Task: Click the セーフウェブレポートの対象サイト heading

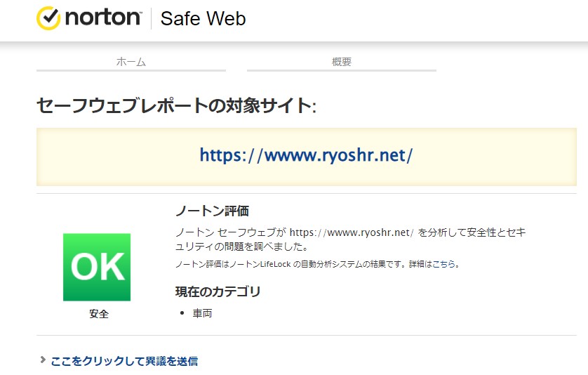Action: click(176, 105)
